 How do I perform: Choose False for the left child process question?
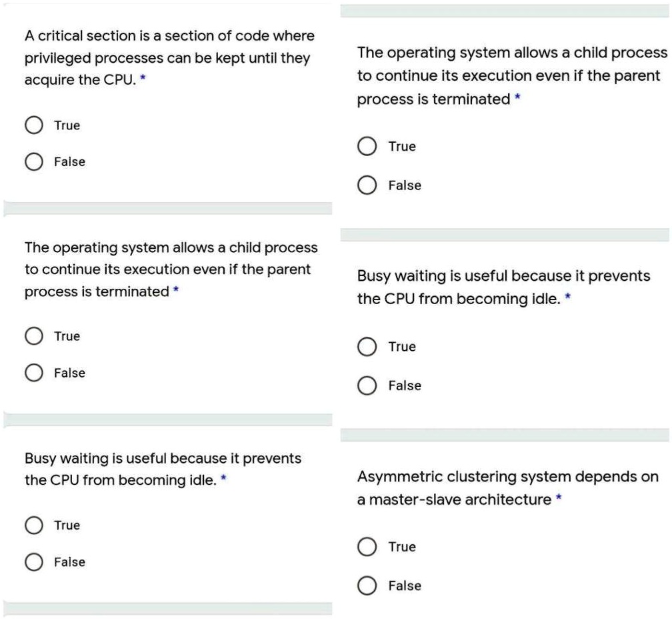33,372
